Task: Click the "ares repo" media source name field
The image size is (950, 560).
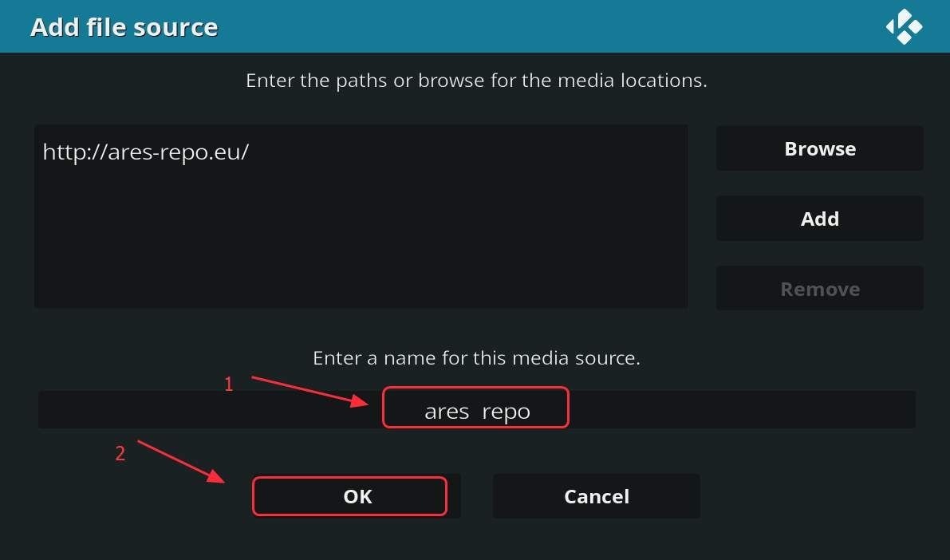Action: click(x=476, y=410)
